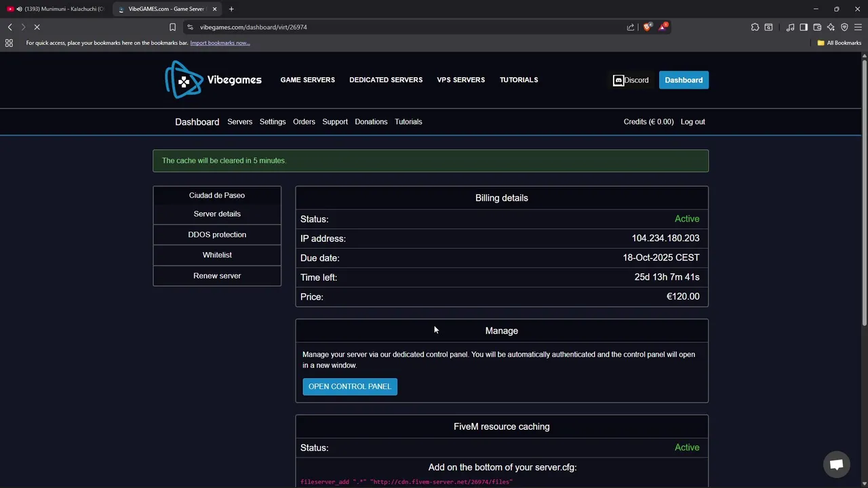Click the blue Dashboard button
This screenshot has width=868, height=488.
point(684,80)
